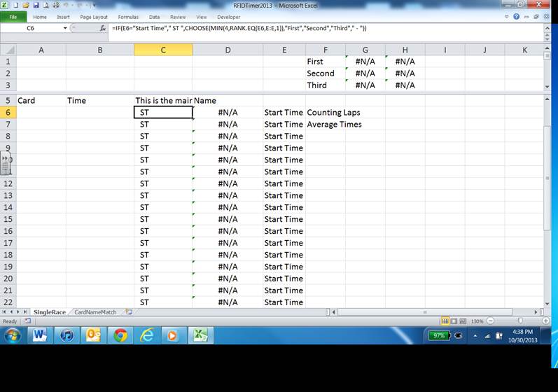Click the First label cell in F1
558x392 pixels.
point(326,62)
